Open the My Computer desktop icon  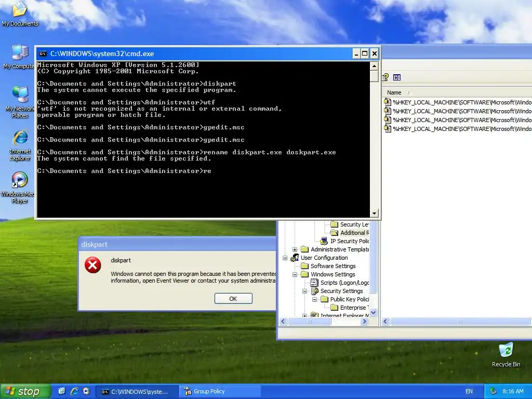tap(20, 57)
